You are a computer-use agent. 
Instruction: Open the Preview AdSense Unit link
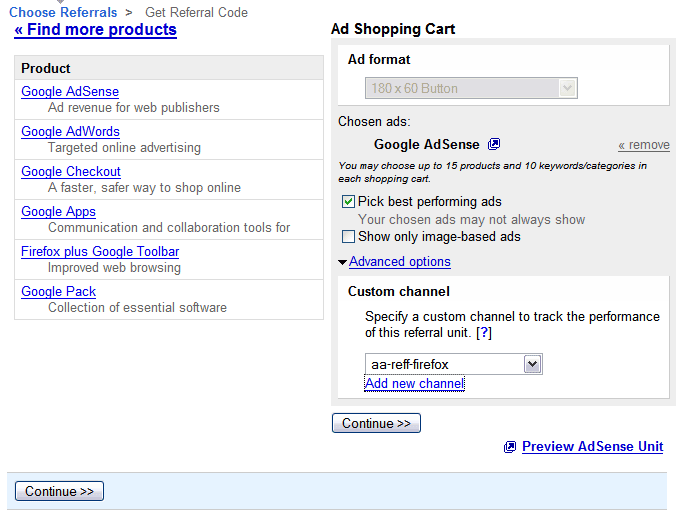coord(592,447)
